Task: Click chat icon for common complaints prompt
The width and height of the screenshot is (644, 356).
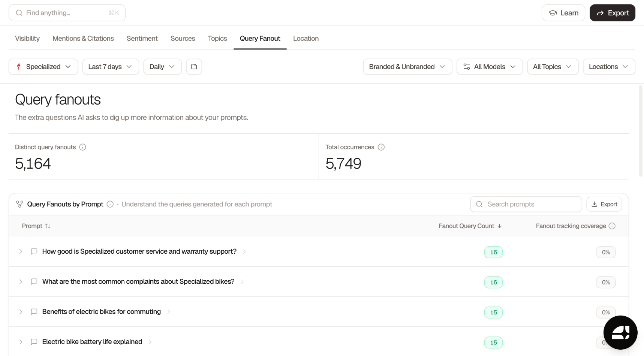Action: click(34, 281)
